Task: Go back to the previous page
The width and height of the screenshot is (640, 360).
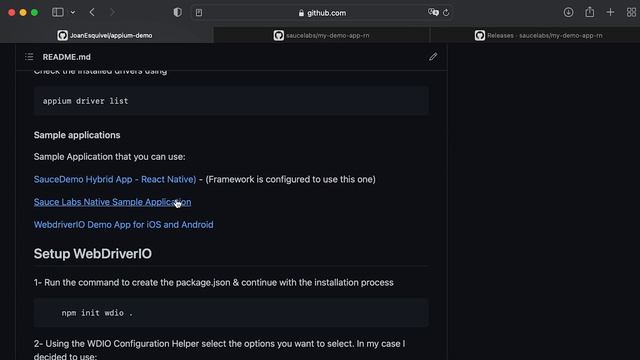Action: tap(92, 13)
